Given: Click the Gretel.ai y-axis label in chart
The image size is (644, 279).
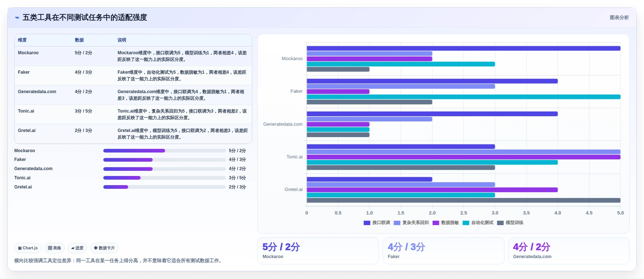Looking at the screenshot, I should click(x=294, y=190).
